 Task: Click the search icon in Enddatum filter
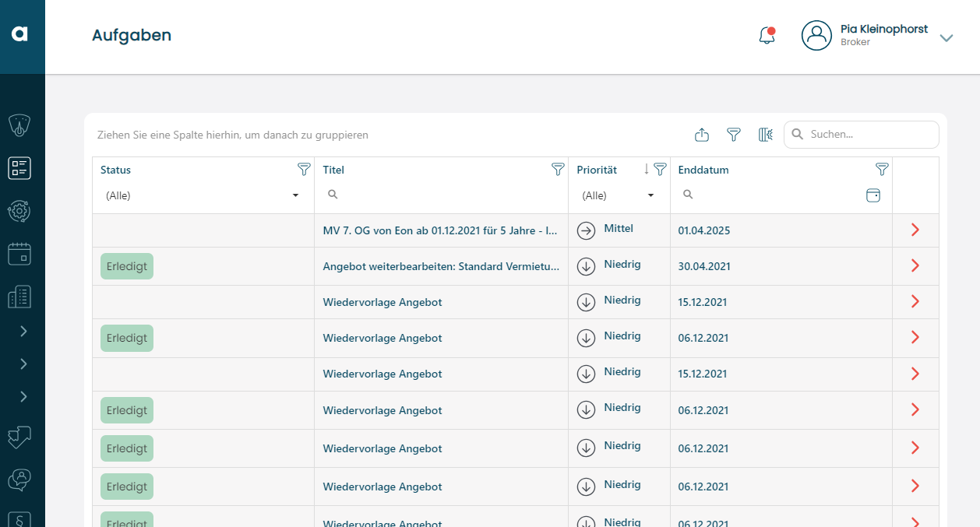click(x=688, y=195)
